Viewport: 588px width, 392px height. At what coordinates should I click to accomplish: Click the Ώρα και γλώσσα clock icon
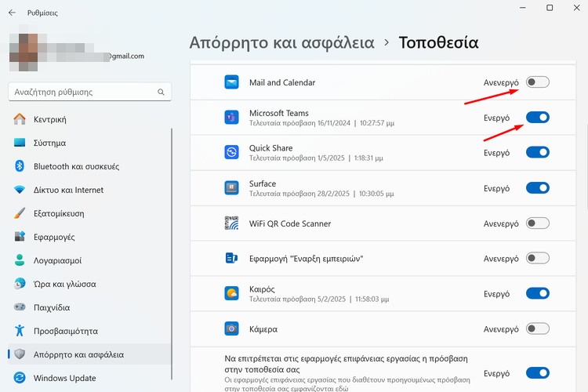20,284
